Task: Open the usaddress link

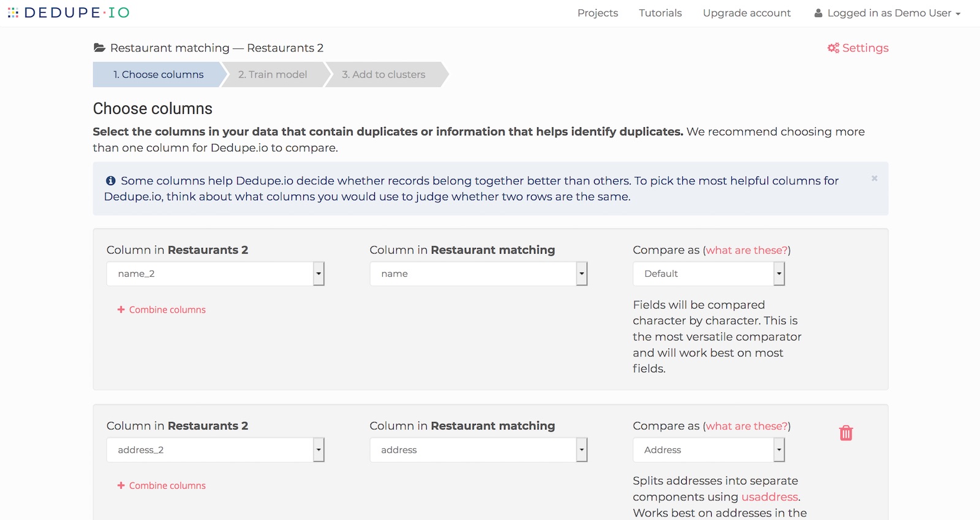Action: (x=770, y=497)
